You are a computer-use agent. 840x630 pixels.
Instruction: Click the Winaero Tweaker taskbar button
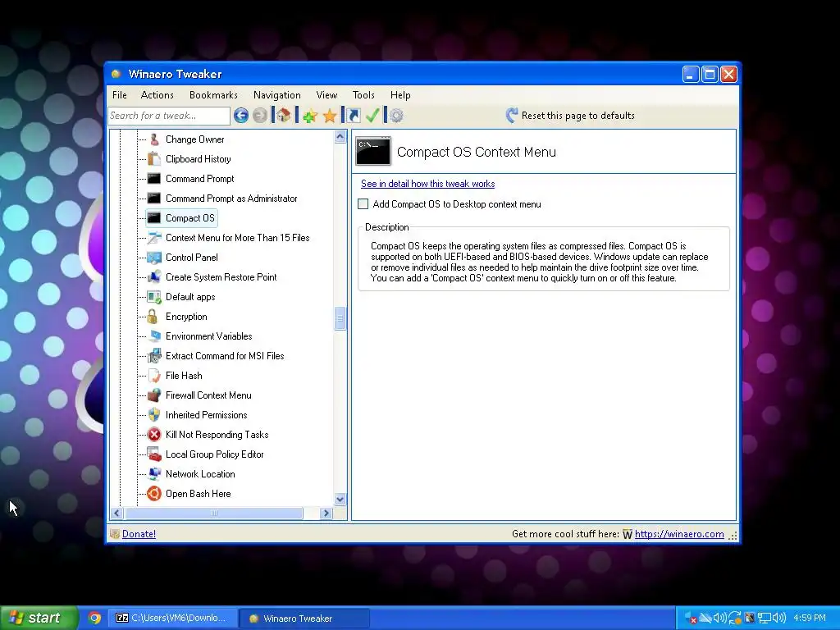click(x=304, y=618)
